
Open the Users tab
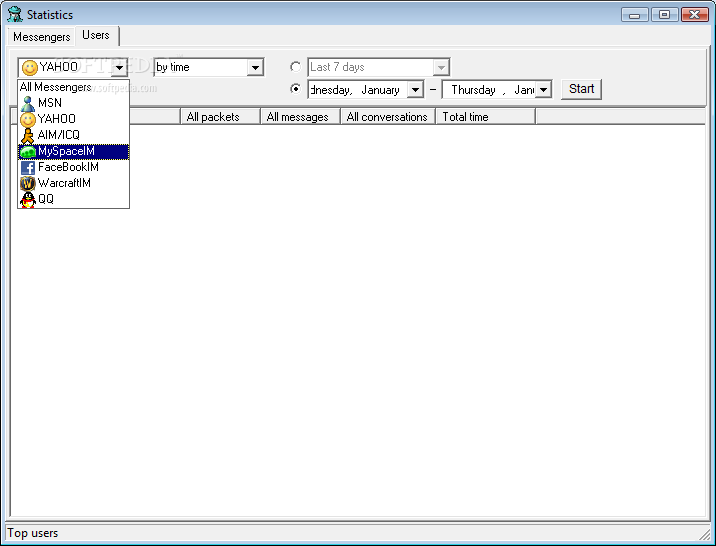coord(96,35)
